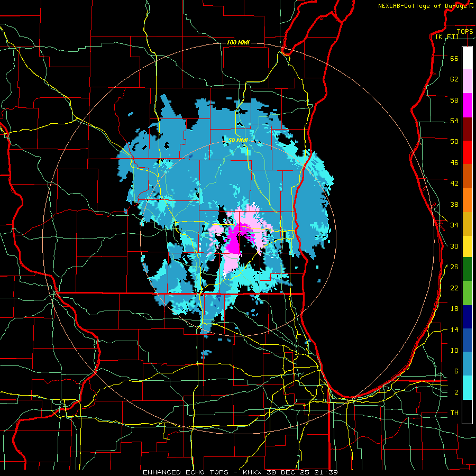Click the 21:39 time stamp
This screenshot has width=476, height=476.
[x=326, y=472]
